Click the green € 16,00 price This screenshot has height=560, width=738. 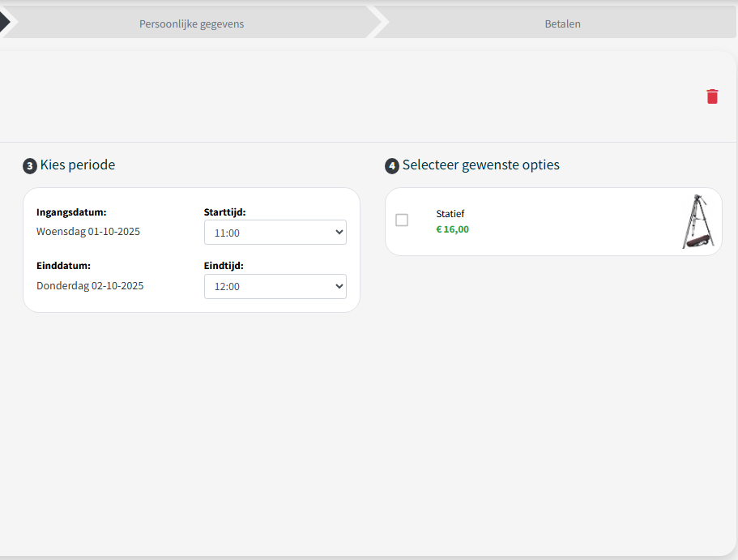pyautogui.click(x=452, y=229)
